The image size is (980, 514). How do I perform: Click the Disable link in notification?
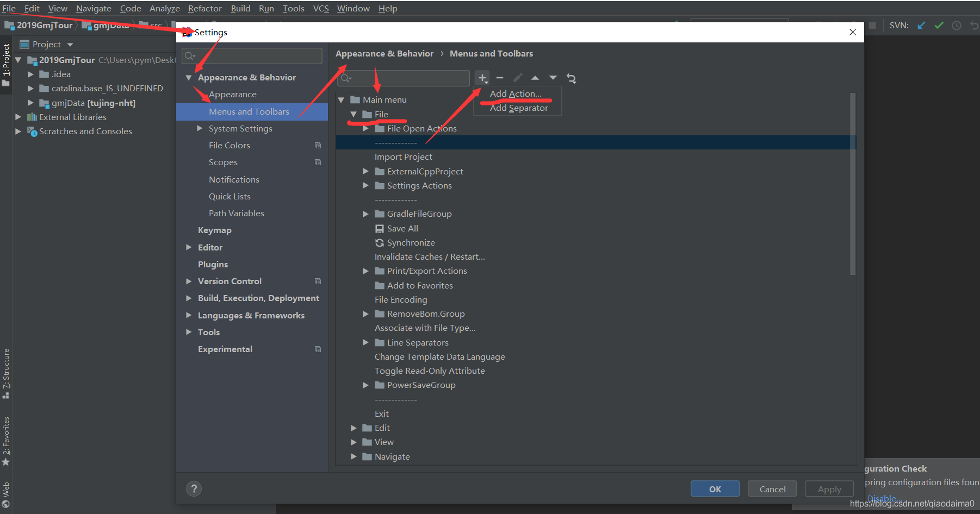tap(882, 498)
